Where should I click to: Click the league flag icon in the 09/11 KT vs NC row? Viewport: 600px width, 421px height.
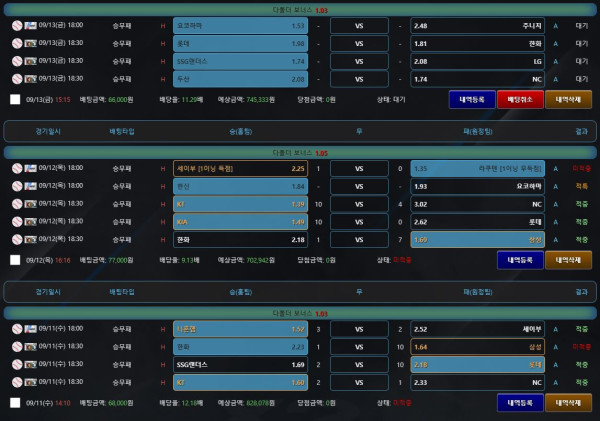(30, 382)
